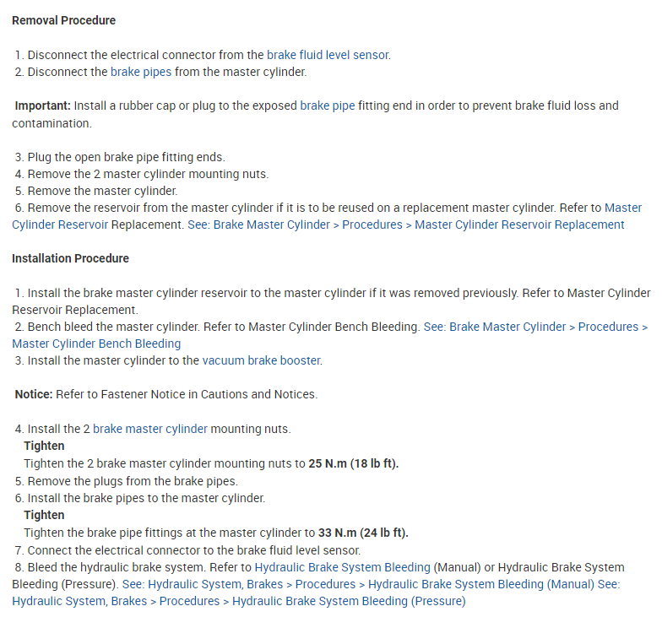This screenshot has height=644, width=662.
Task: Open the vacuum brake booster link
Action: [x=261, y=360]
